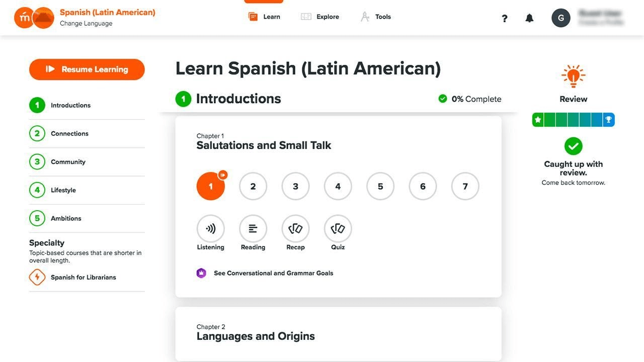The width and height of the screenshot is (644, 362).
Task: Open the help question mark icon
Action: (505, 19)
